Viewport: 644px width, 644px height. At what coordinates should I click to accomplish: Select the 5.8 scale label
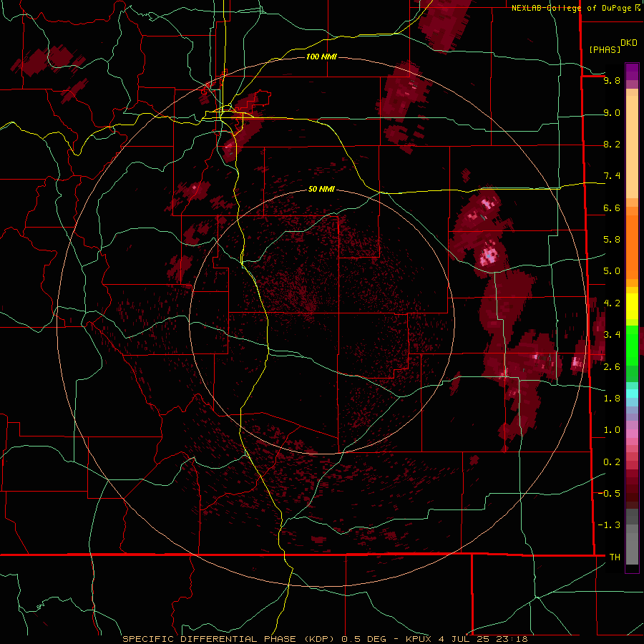612,239
